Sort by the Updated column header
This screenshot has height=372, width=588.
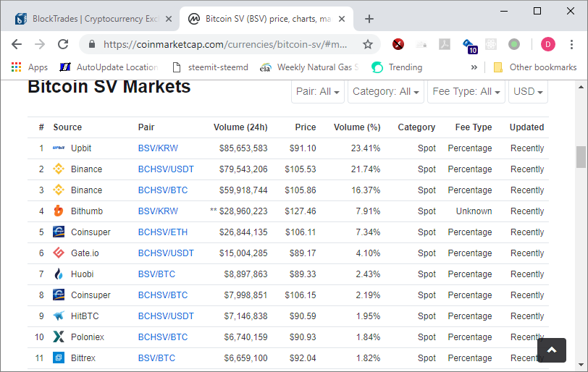tap(526, 127)
